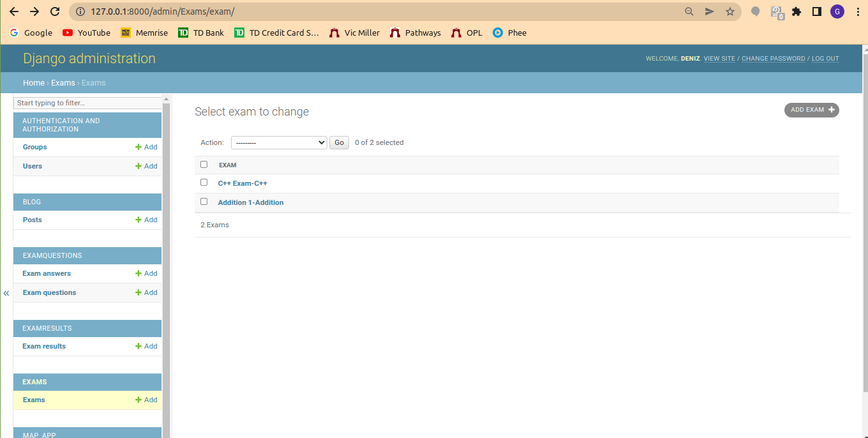Click the plus Add link for Posts

click(146, 220)
